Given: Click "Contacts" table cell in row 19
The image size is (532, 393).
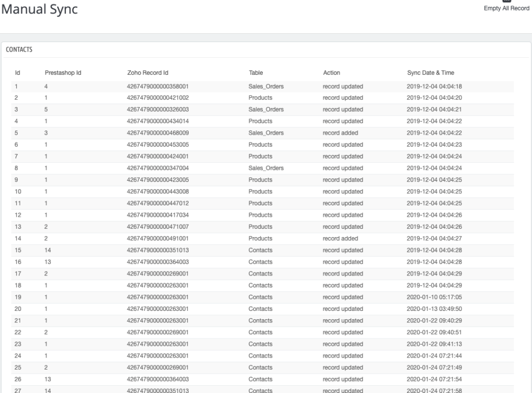Looking at the screenshot, I should [260, 297].
